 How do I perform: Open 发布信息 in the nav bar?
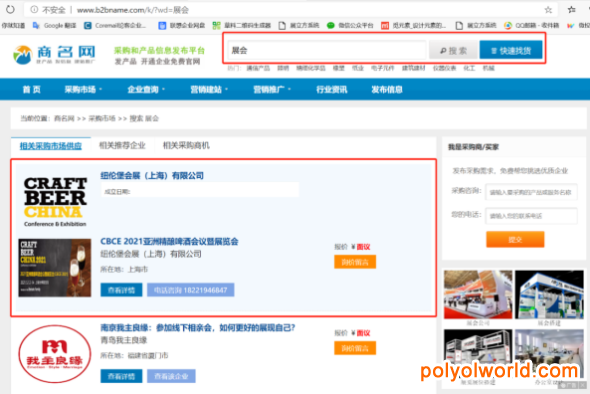coord(387,90)
